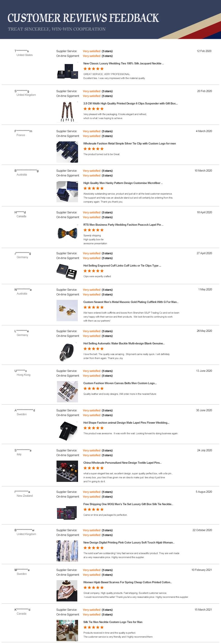Screen dimensions: 221x644
Task: Open the 3.5 CM Width Suspender product link
Action: tap(130, 104)
